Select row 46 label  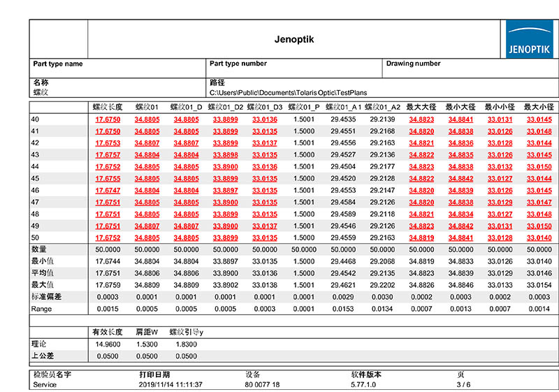coord(36,190)
